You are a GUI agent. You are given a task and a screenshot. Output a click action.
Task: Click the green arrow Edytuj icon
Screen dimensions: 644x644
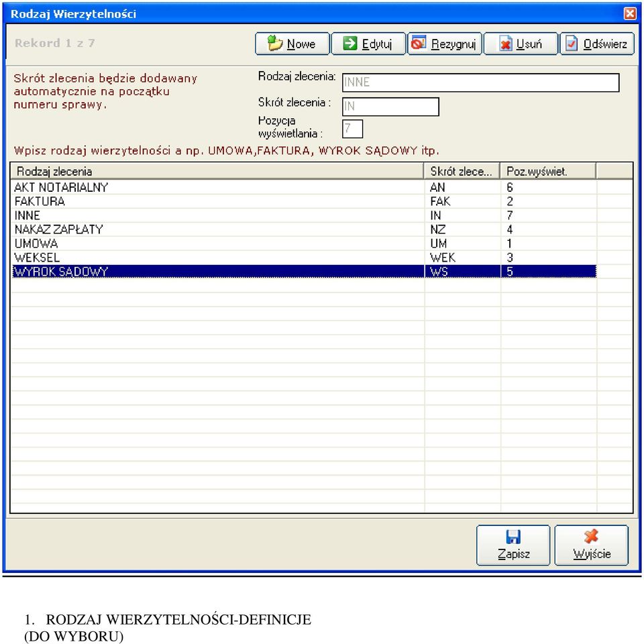pos(350,43)
